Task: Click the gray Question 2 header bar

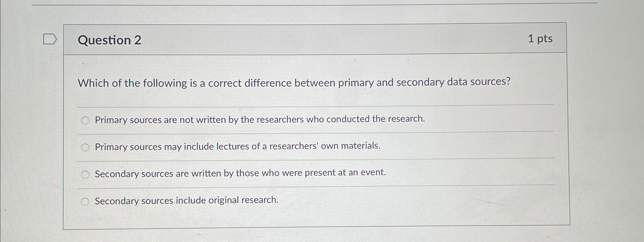Action: tap(315, 39)
